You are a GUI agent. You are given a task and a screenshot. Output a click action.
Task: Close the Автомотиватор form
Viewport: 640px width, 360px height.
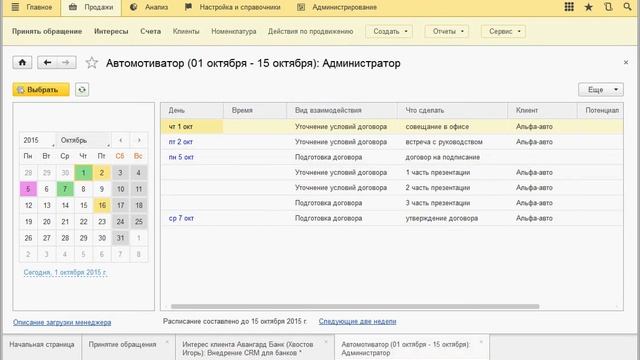pyautogui.click(x=626, y=62)
